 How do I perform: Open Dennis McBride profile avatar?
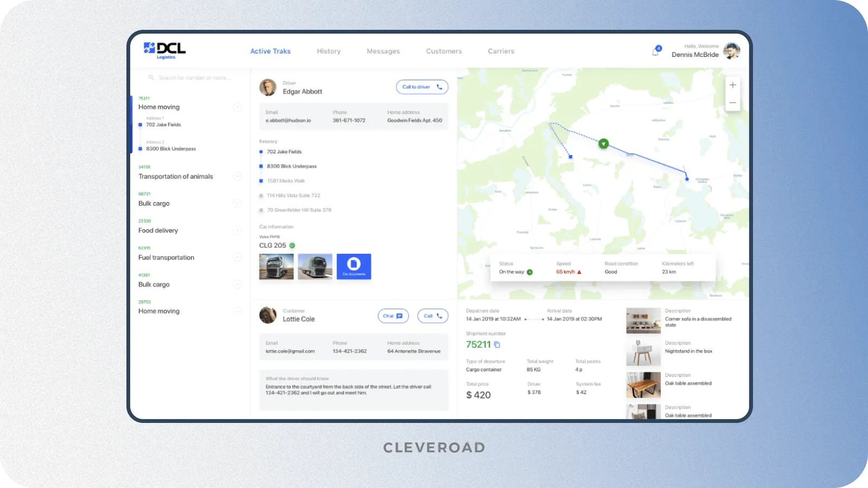click(731, 51)
